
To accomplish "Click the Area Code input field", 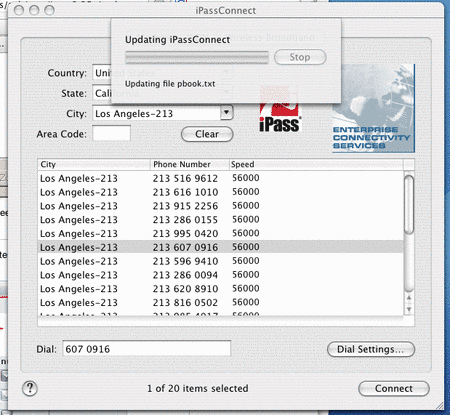I will [112, 134].
